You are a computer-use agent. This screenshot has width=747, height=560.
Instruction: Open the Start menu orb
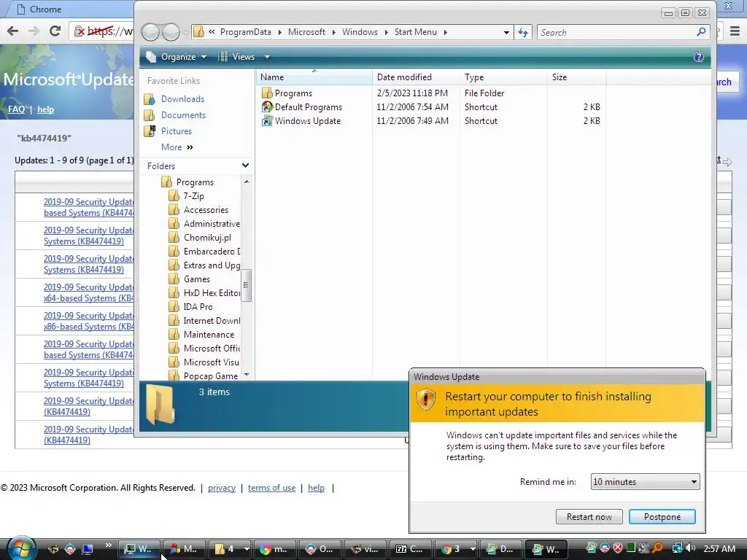tap(20, 548)
